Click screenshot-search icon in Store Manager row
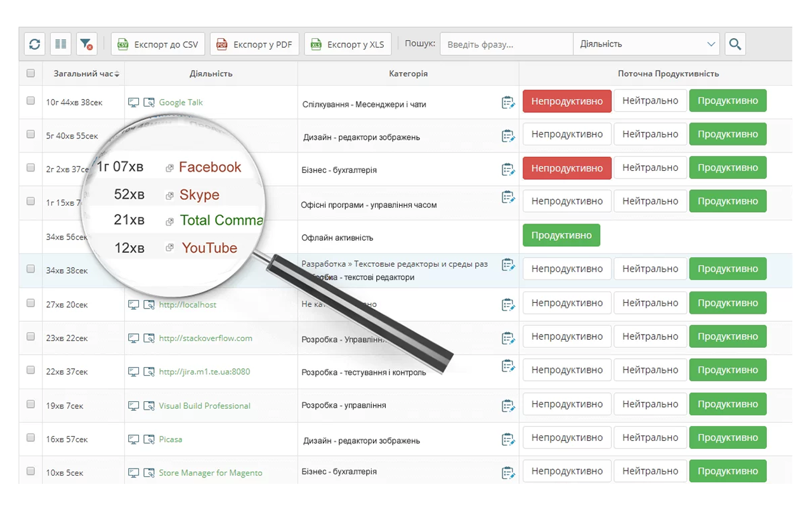Screen dimensions: 812x508 click(149, 473)
